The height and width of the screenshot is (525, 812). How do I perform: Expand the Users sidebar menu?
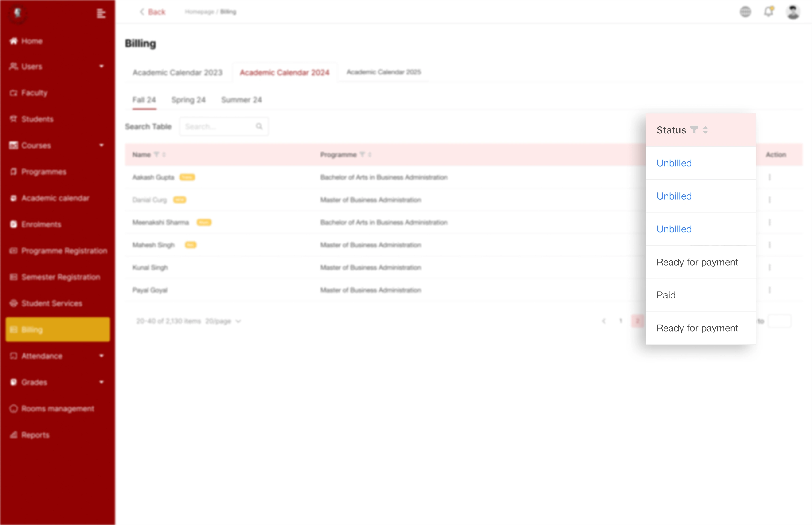click(x=101, y=66)
